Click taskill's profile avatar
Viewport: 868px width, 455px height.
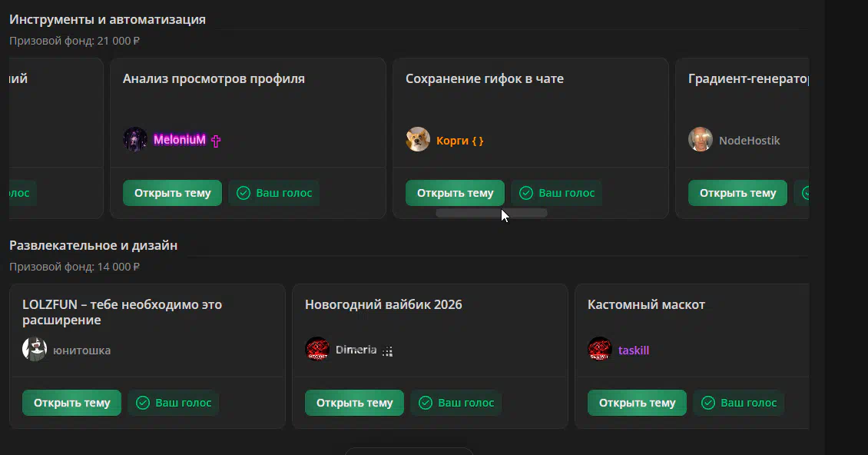(600, 350)
